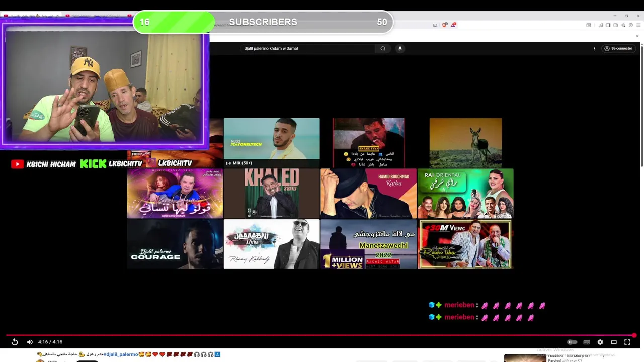Open the Djalil Palermo Courage video
644x362 pixels.
[175, 244]
